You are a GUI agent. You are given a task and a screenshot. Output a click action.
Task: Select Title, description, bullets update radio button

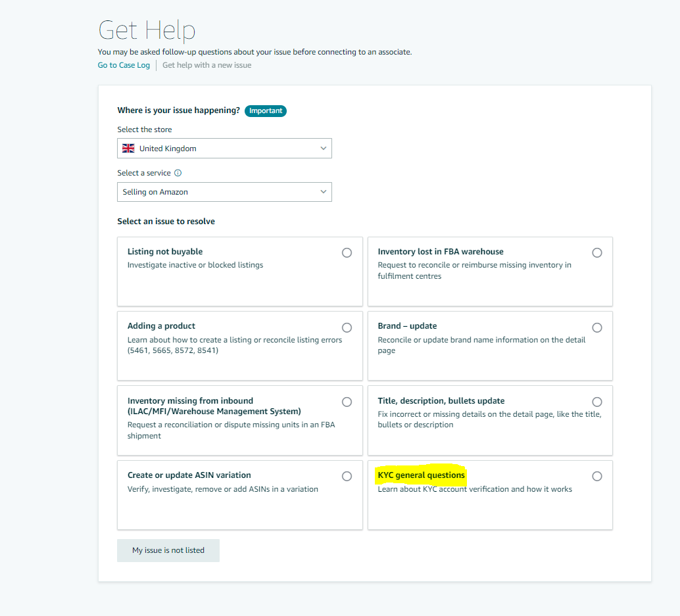click(597, 402)
